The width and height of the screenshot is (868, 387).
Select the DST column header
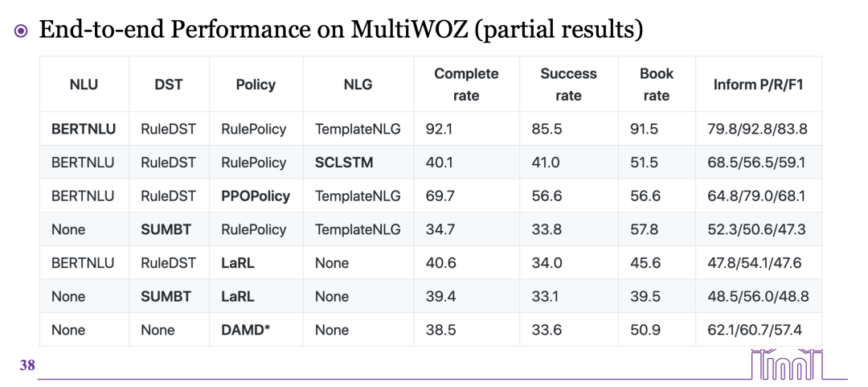tap(169, 84)
